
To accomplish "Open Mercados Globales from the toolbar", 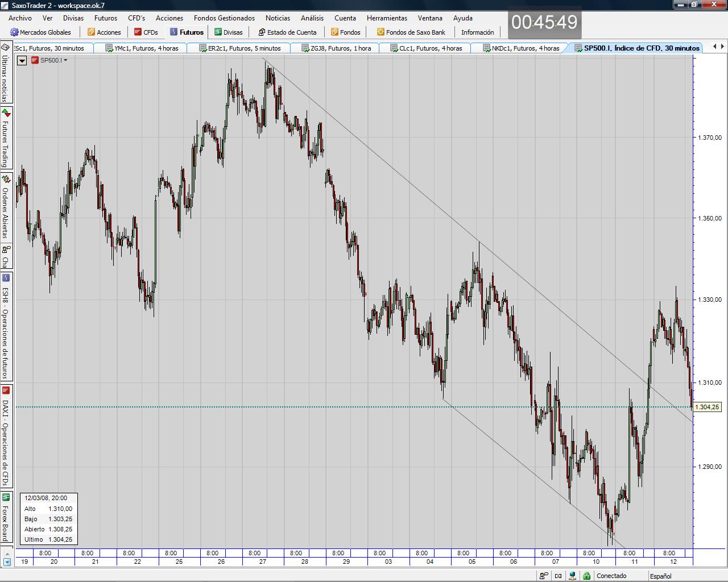I will [x=40, y=32].
